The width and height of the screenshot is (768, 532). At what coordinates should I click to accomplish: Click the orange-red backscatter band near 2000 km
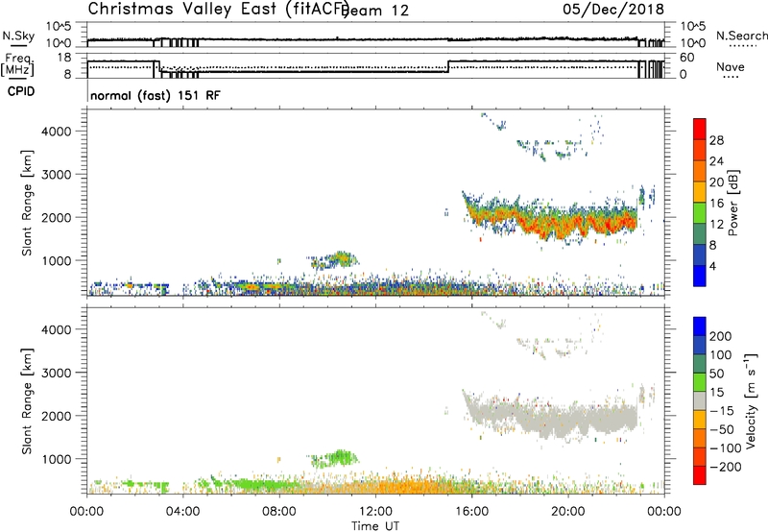[551, 218]
